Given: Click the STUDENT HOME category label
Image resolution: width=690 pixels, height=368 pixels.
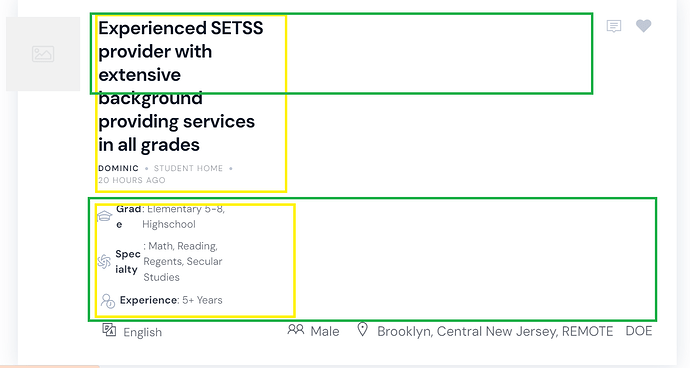Looking at the screenshot, I should tap(188, 168).
